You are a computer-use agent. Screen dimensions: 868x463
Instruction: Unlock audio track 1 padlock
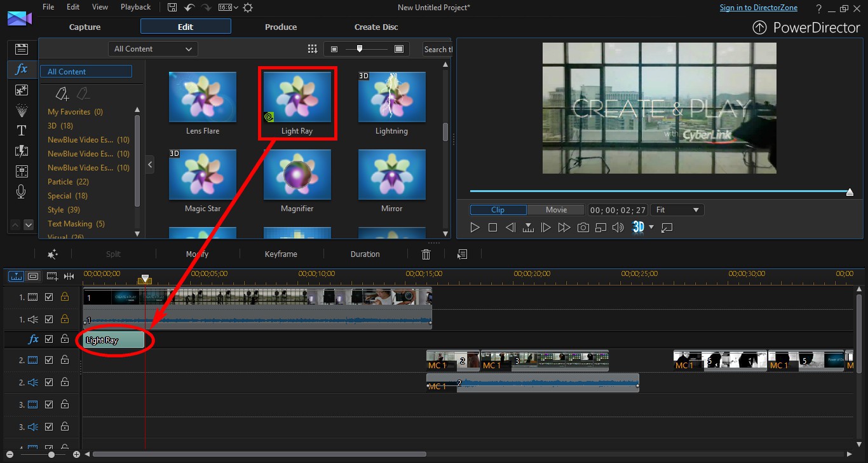(x=64, y=319)
